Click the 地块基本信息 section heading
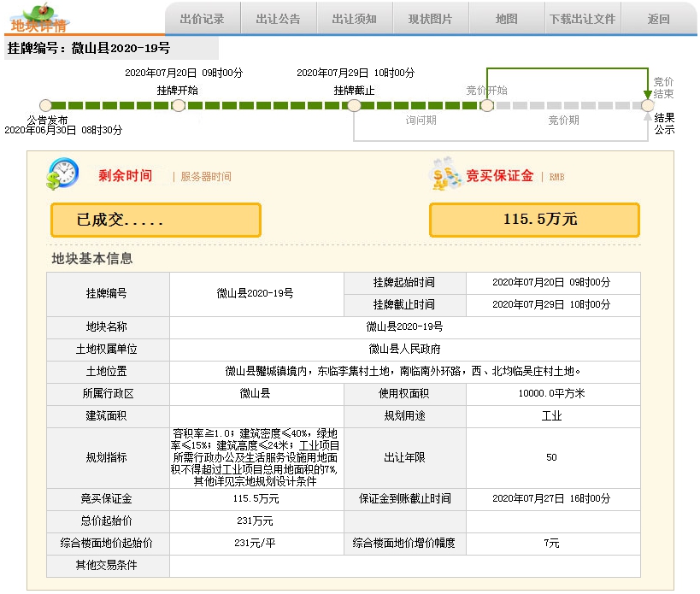 [92, 258]
